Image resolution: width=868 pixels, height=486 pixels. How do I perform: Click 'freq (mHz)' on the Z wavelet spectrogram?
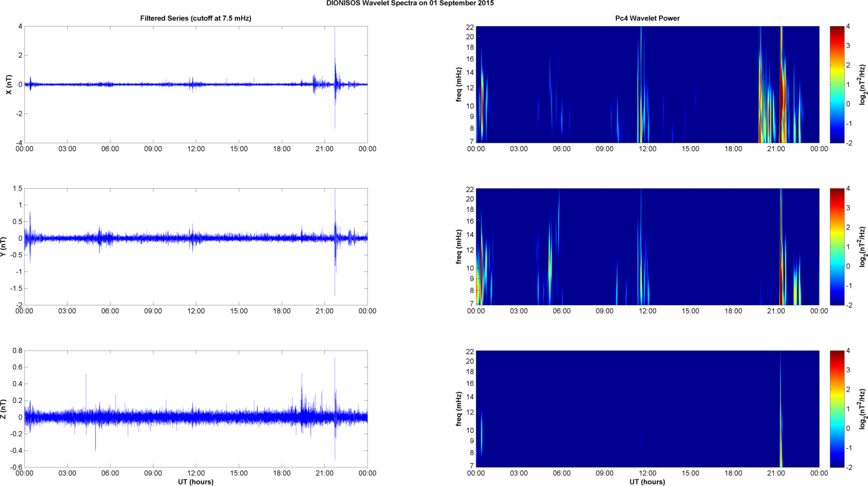(x=459, y=409)
